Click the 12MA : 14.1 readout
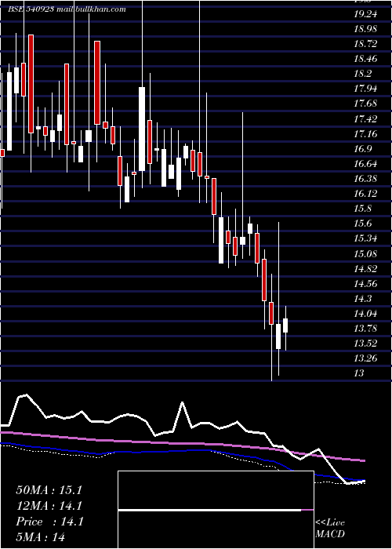The image size is (392, 549). tap(49, 506)
